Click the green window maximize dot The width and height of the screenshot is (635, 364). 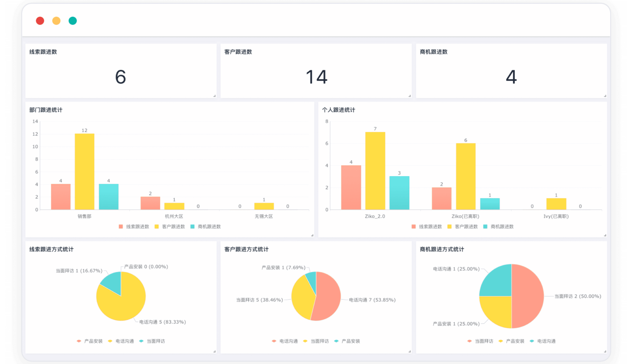pos(73,21)
